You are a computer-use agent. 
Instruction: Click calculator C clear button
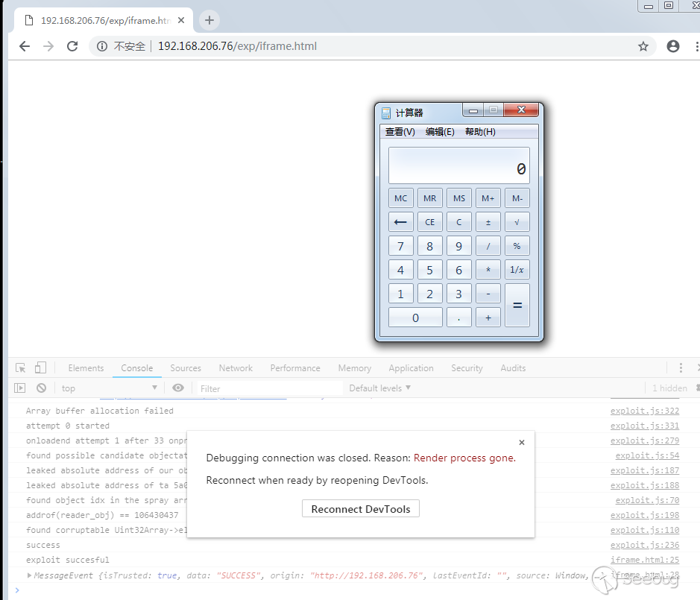(459, 222)
